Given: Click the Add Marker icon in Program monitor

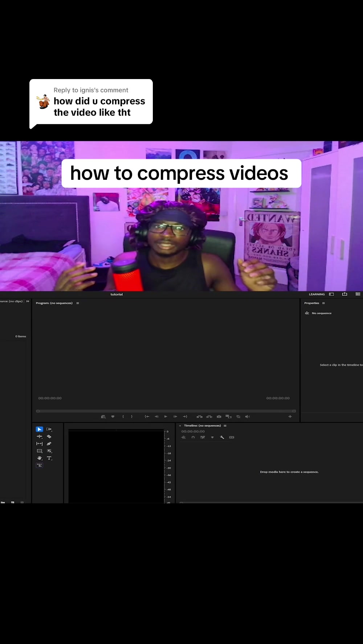Looking at the screenshot, I should [113, 417].
